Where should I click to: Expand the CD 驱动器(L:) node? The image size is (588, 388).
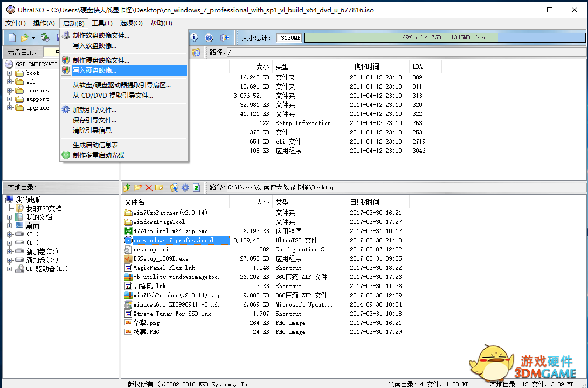point(9,269)
